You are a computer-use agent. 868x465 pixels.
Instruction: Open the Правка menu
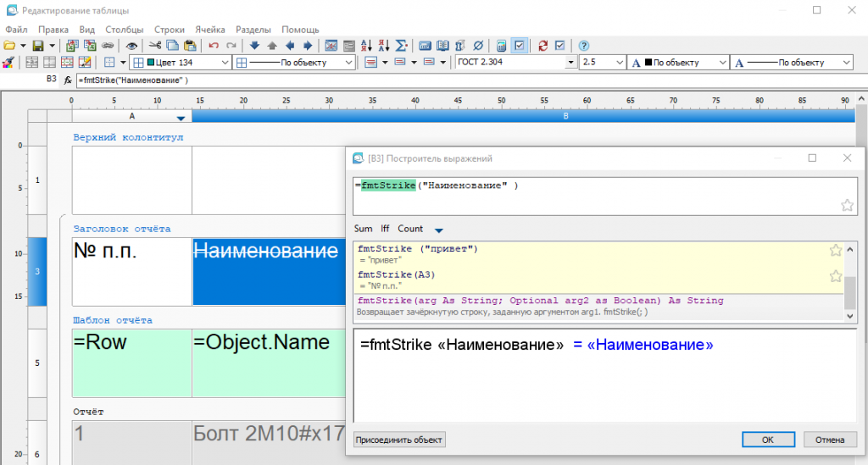coord(53,30)
